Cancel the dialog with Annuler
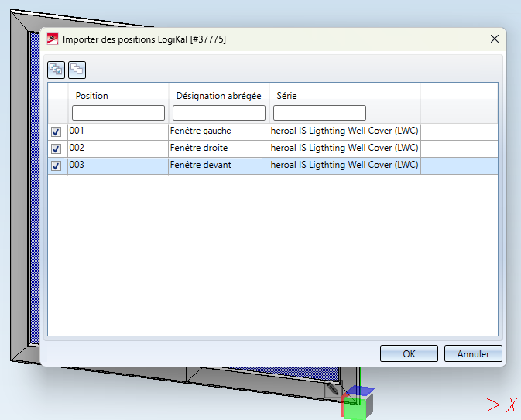This screenshot has width=521, height=420. pos(473,353)
